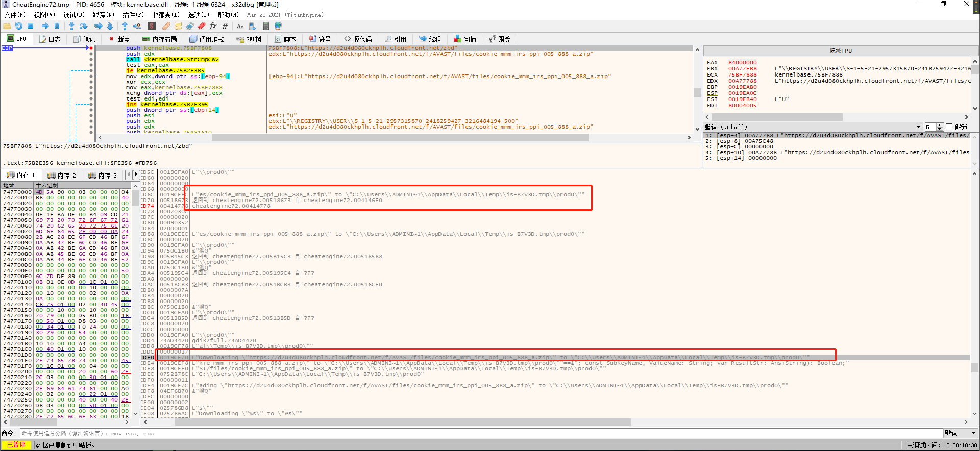Click the 已暂停 paused status indicator
980x451 pixels.
coord(16,445)
